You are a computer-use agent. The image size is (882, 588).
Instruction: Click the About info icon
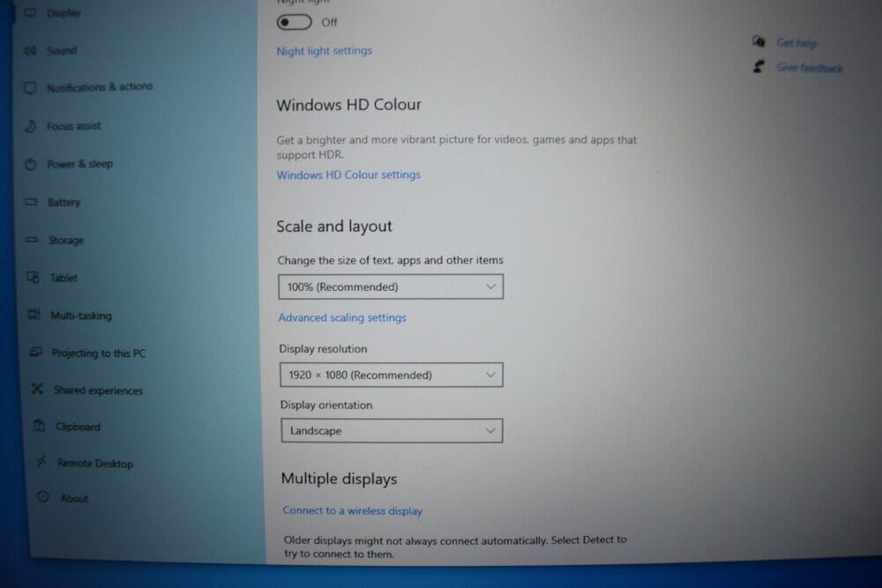point(43,497)
